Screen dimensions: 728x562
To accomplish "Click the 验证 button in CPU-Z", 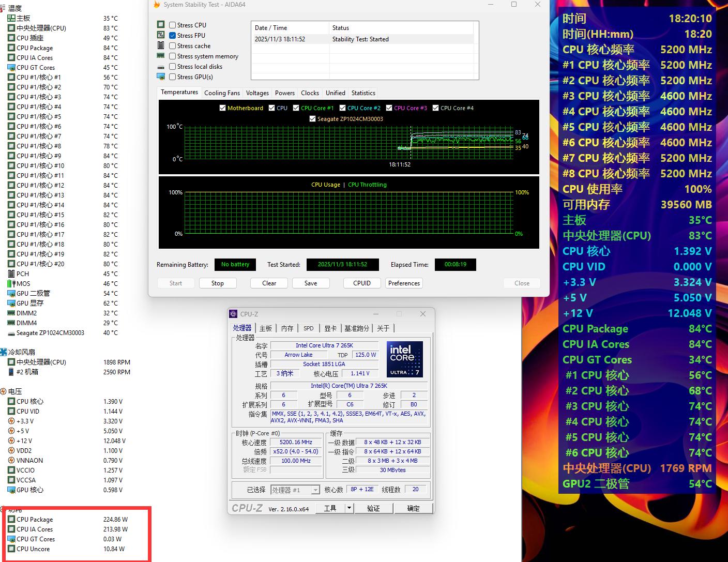I will tap(373, 508).
